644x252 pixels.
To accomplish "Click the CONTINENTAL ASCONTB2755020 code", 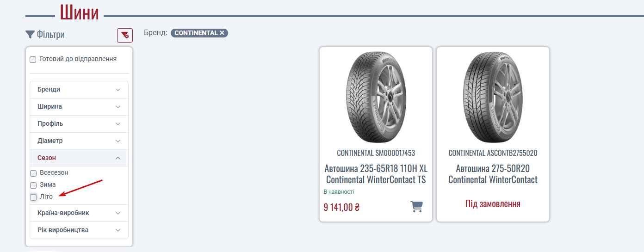I will click(493, 153).
